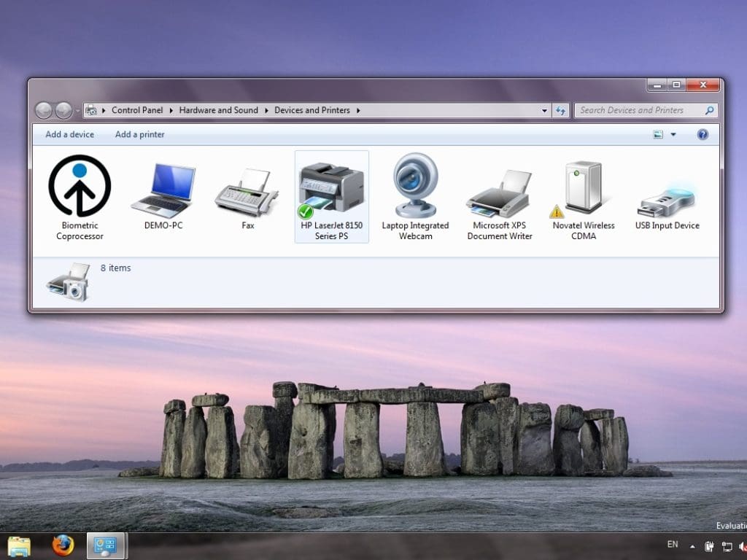This screenshot has width=747, height=560.
Task: Navigate to Hardware and Sound via breadcrumb
Action: coord(218,110)
